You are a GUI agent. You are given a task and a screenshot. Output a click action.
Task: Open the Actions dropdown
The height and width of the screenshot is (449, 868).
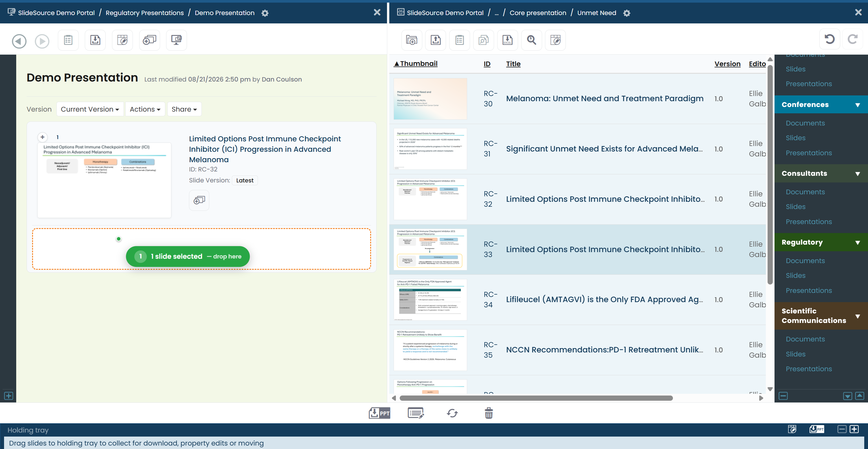[145, 109]
